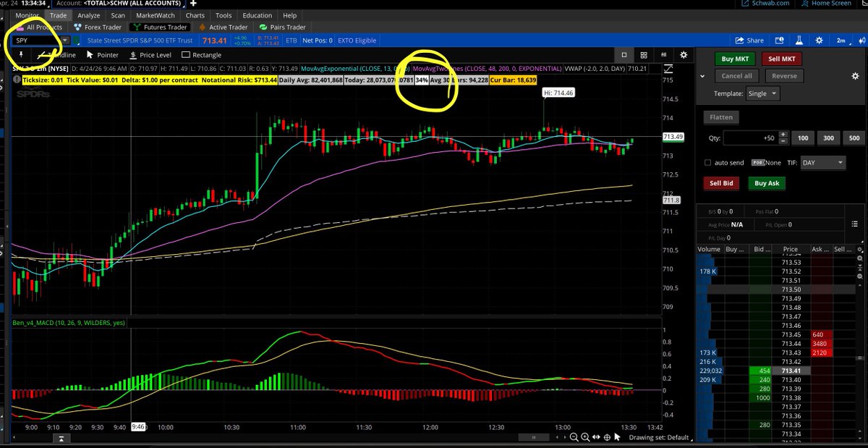Click the chart horizontal scrollbar thumb
868x448 pixels.
535,437
